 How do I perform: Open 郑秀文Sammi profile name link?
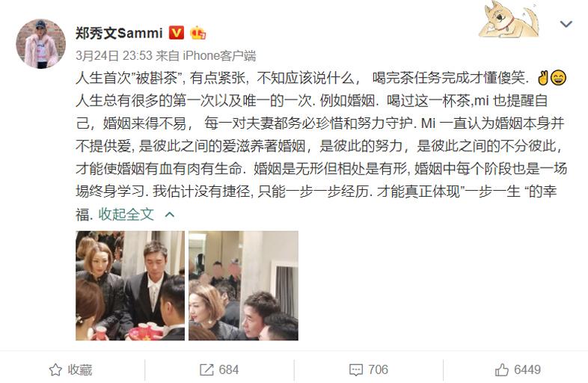[x=119, y=33]
